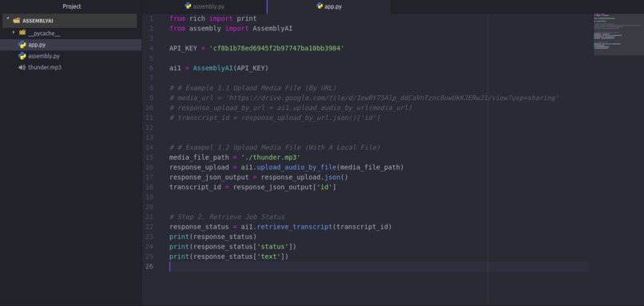
Task: Click commented 'response_upload_by_url' line 10
Action: pyautogui.click(x=291, y=108)
